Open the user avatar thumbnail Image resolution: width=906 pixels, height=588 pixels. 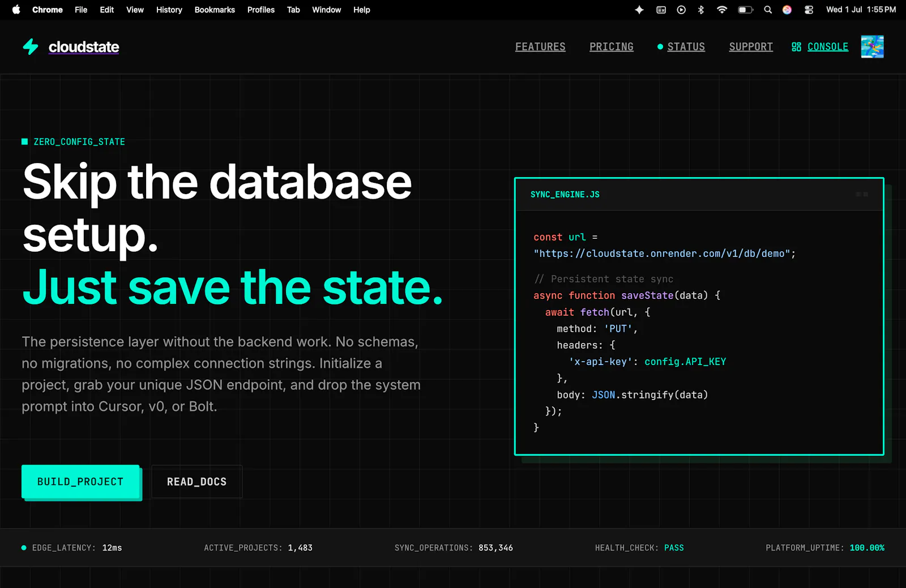(x=872, y=46)
